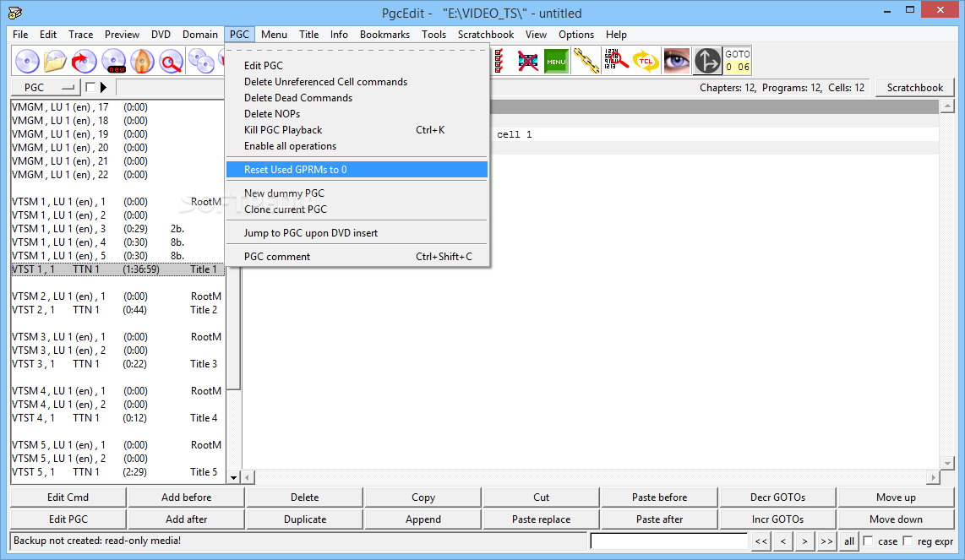The width and height of the screenshot is (965, 560).
Task: Click the gray branching arrows trace icon
Action: (x=707, y=60)
